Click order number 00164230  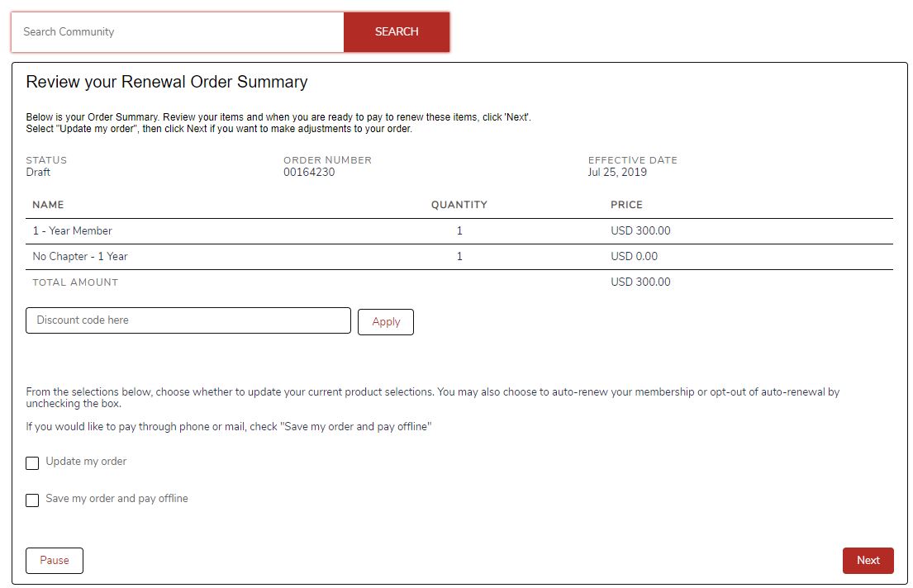(x=309, y=173)
